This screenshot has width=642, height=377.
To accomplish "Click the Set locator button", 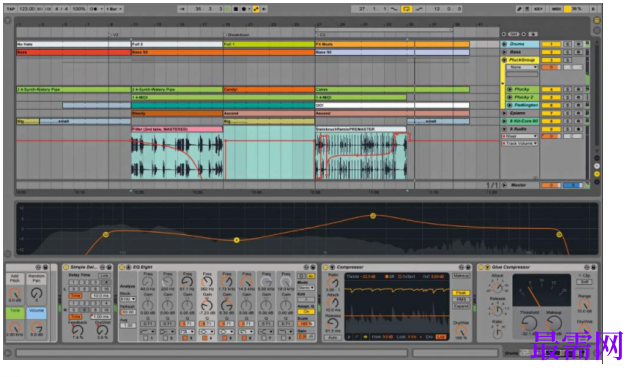I will [x=514, y=34].
